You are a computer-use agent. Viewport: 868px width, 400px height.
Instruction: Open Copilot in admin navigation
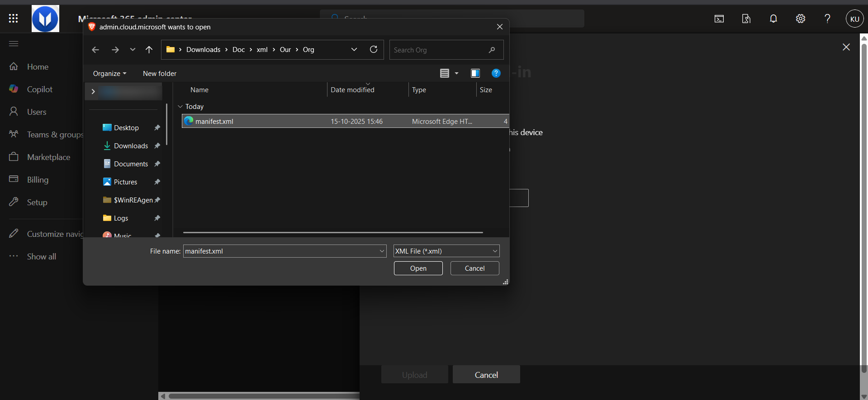pos(40,89)
